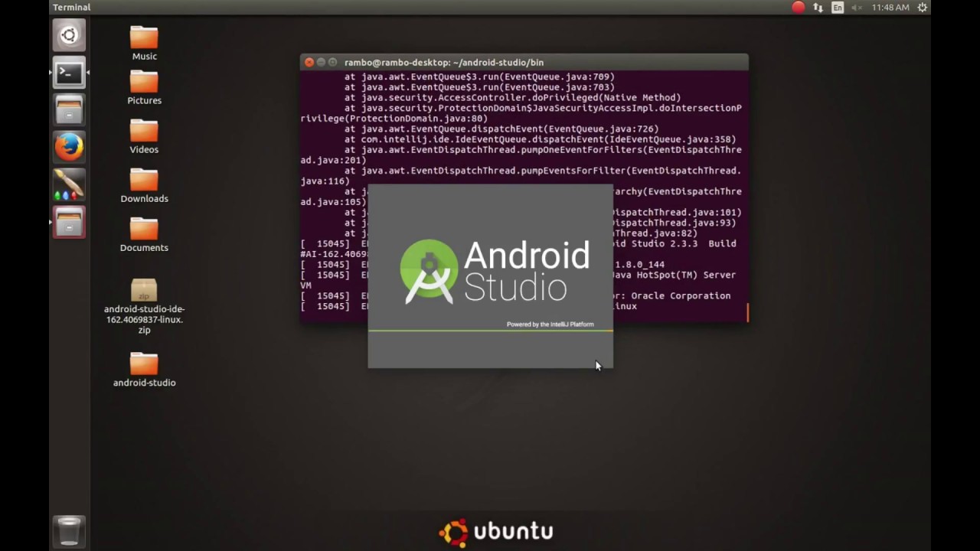The image size is (980, 551).
Task: Open the sound volume indicator
Action: pyautogui.click(x=857, y=7)
